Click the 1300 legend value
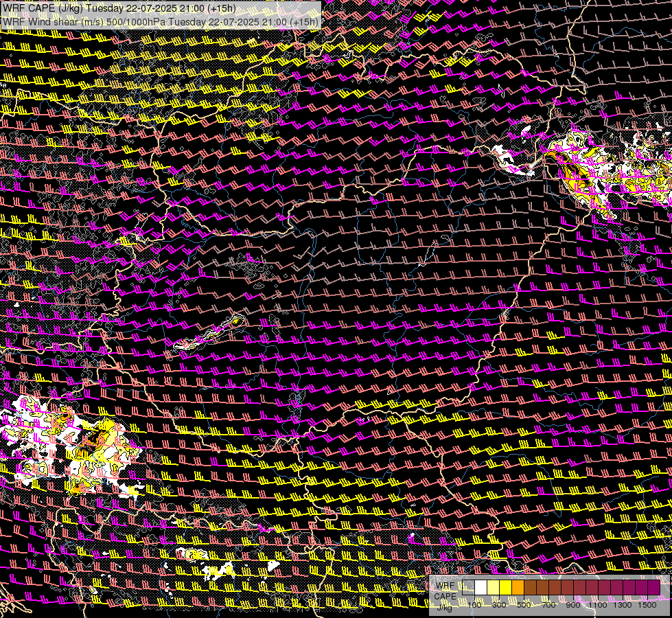The width and height of the screenshot is (672, 618). coord(623,605)
